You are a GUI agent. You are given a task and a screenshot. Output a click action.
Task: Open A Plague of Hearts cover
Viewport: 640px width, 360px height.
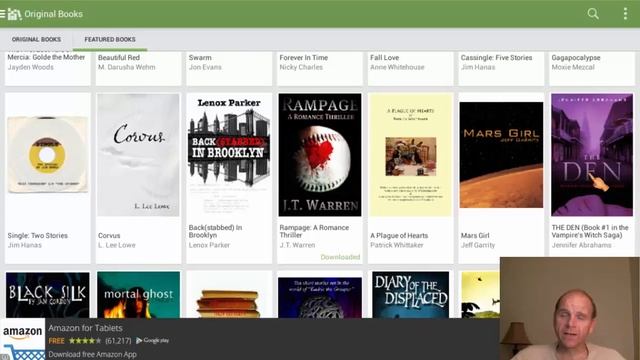(411, 155)
